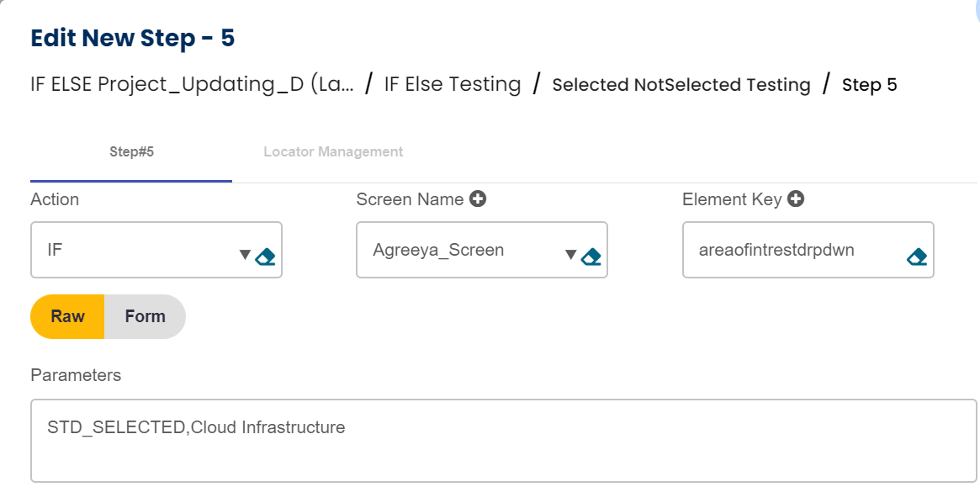The height and width of the screenshot is (487, 980).
Task: Switch parameters view to Form
Action: pos(145,316)
